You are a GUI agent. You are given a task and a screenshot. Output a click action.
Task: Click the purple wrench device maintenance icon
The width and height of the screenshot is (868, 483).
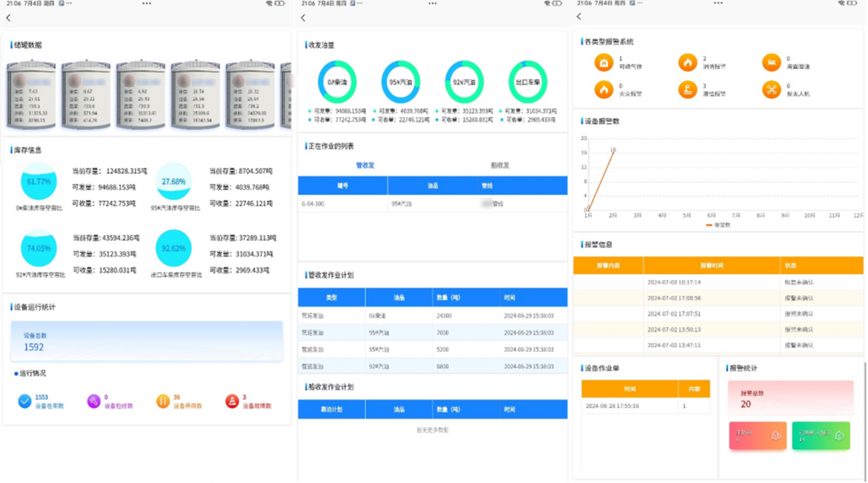94,401
